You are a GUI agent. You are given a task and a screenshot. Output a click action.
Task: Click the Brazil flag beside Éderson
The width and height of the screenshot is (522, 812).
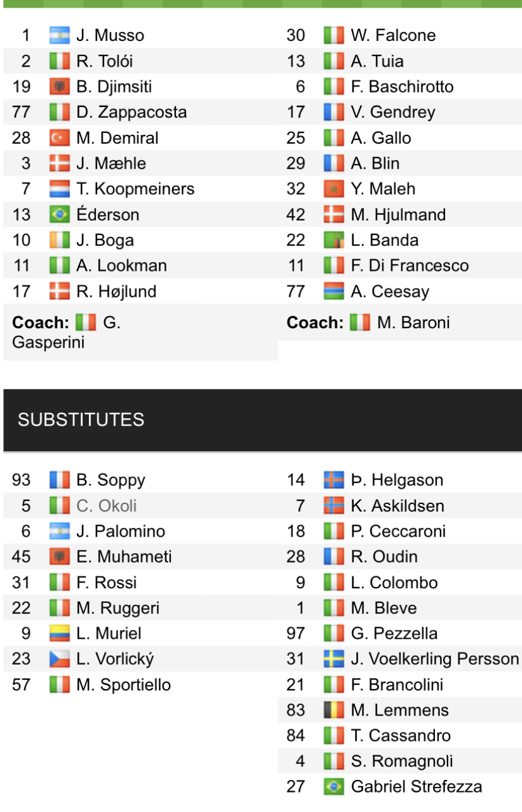click(59, 215)
